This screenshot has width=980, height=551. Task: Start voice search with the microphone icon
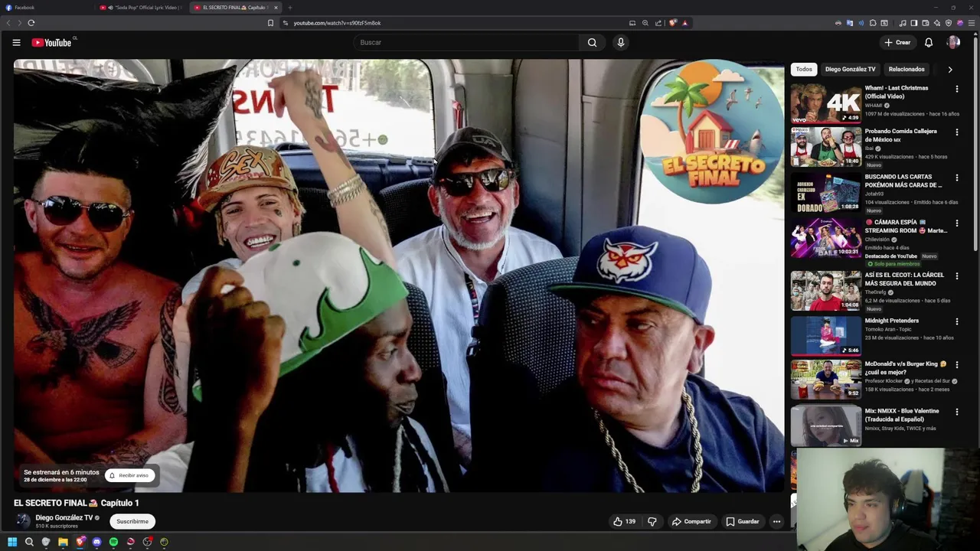(x=621, y=43)
